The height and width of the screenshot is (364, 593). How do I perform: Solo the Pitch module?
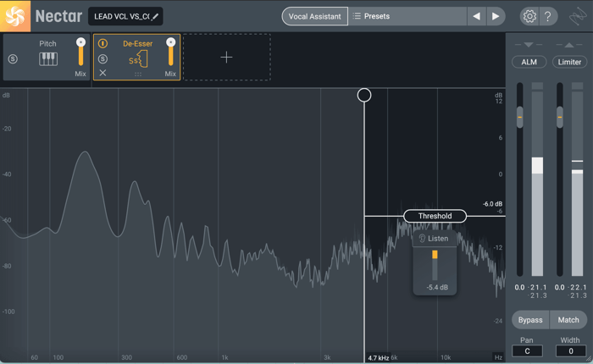13,59
